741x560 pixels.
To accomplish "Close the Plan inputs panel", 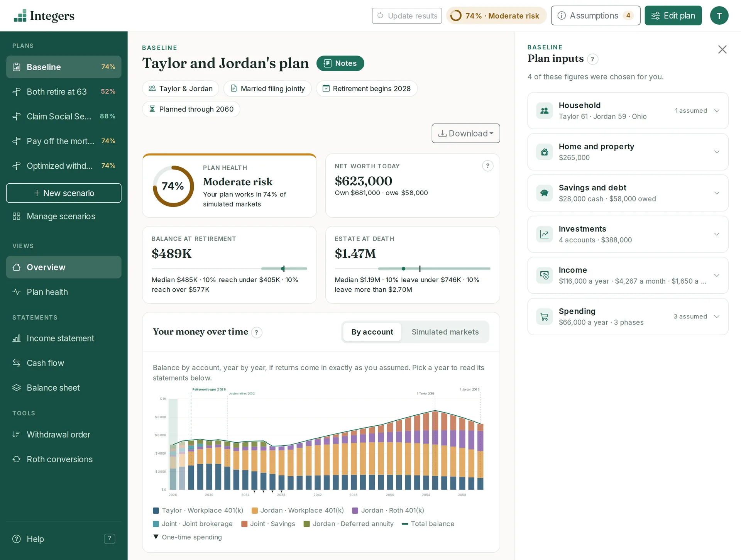I will 722,49.
